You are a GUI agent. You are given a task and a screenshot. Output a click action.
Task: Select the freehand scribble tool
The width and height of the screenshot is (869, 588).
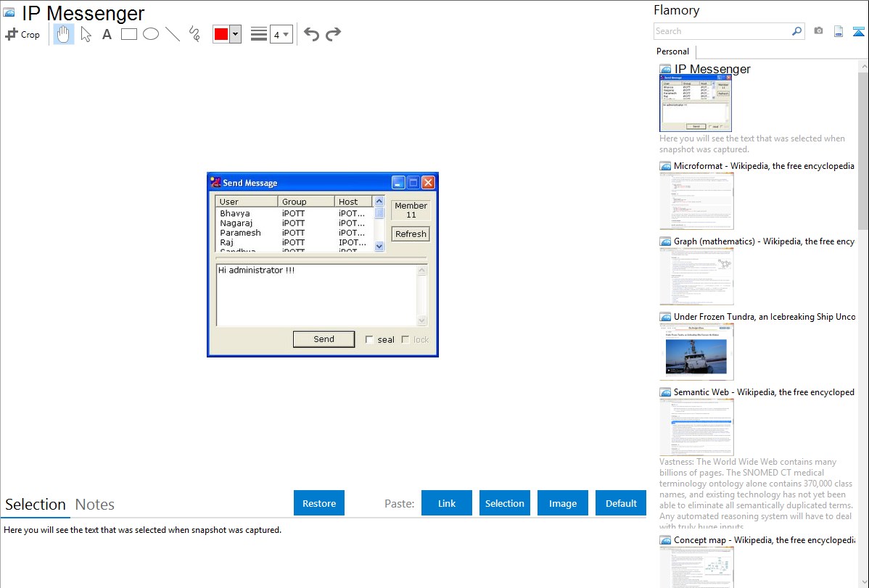(x=194, y=34)
